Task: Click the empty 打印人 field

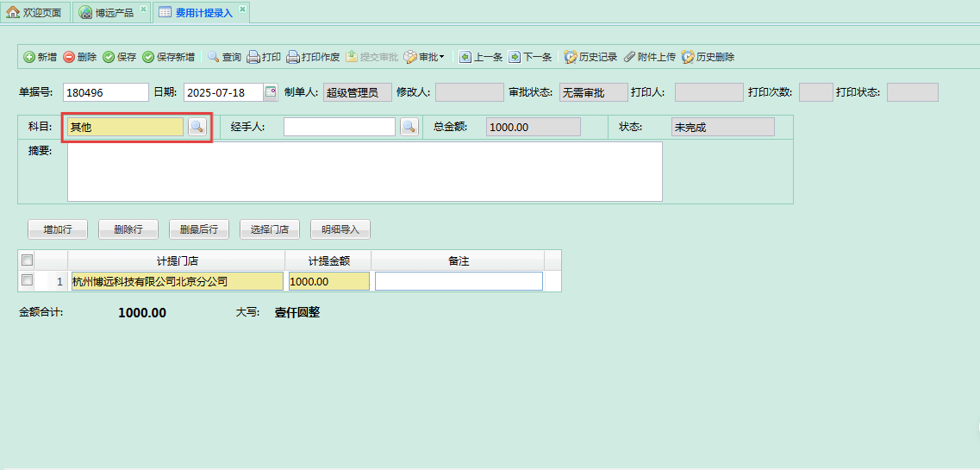Action: tap(709, 92)
